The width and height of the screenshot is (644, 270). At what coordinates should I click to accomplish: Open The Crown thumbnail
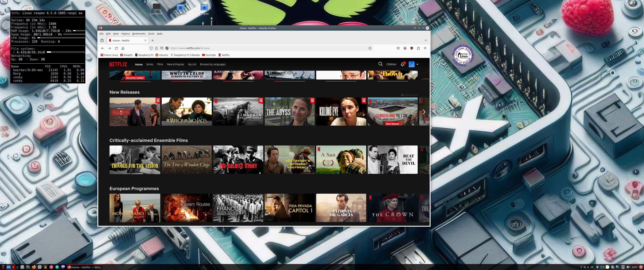click(393, 208)
